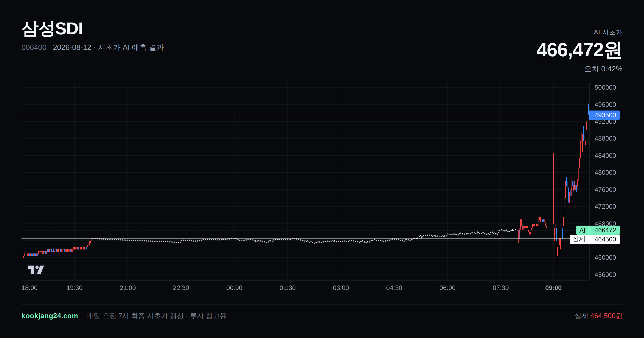
Task: Open the kookjang24.com link
Action: pos(50,316)
